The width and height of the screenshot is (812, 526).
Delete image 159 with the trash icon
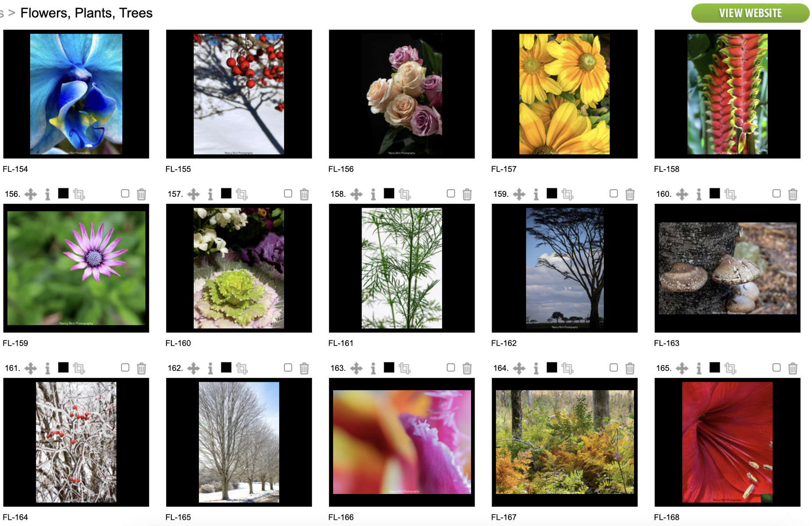tap(630, 194)
